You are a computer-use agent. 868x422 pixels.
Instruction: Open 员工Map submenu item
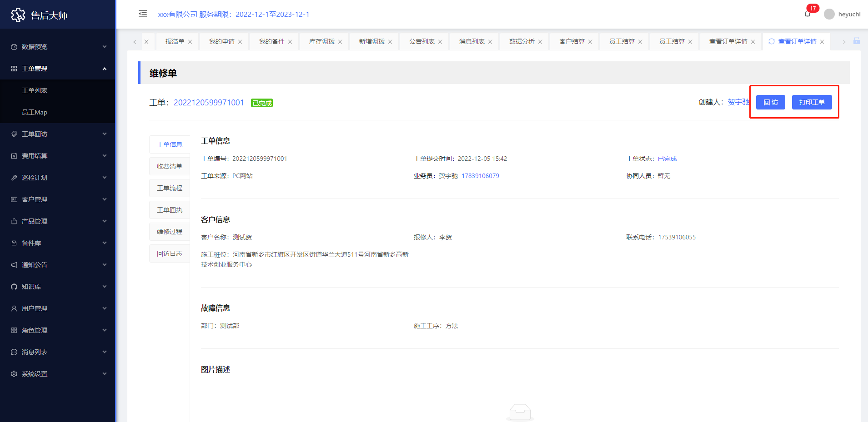[35, 112]
